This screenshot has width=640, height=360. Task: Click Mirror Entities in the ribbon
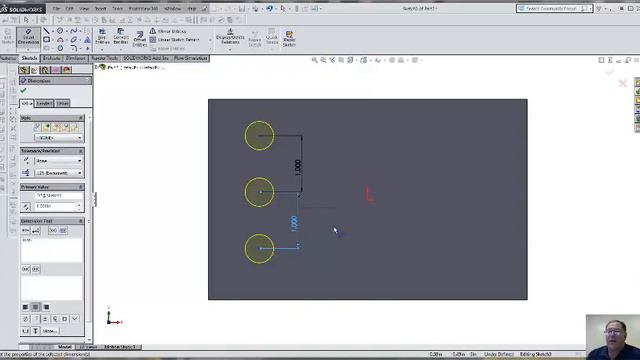click(168, 31)
